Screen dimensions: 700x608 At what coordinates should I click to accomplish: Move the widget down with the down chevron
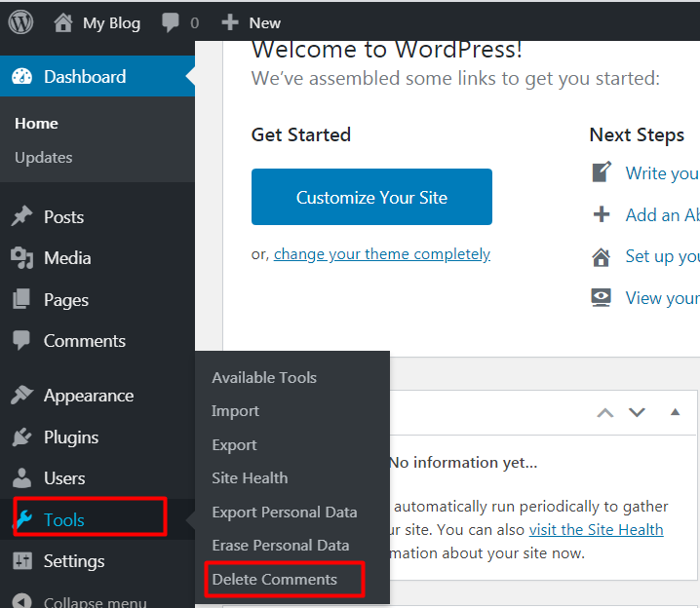pos(637,412)
